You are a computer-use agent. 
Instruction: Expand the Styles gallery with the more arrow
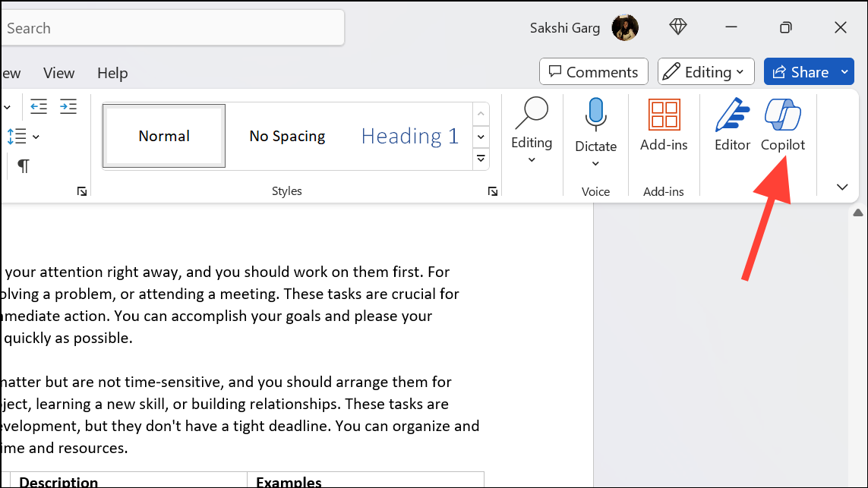click(481, 159)
